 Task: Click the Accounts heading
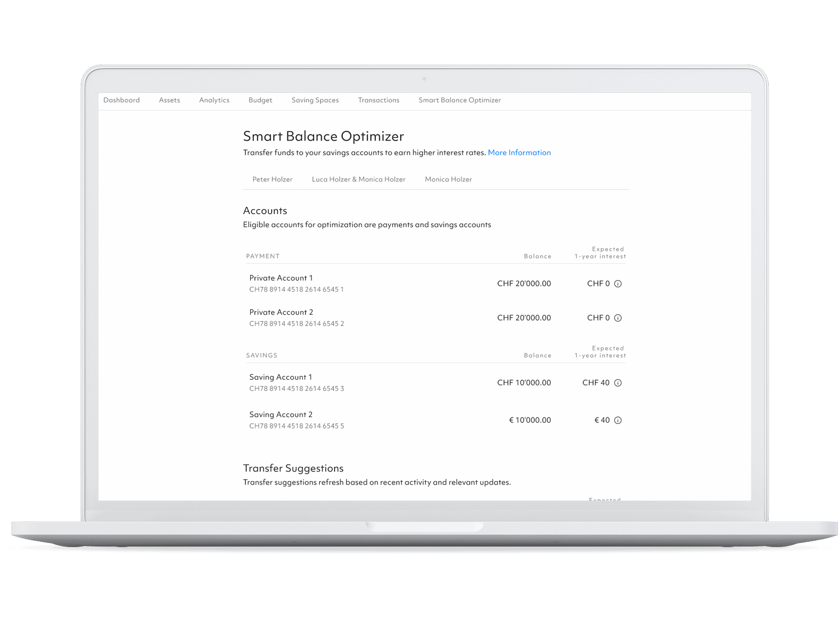265,211
